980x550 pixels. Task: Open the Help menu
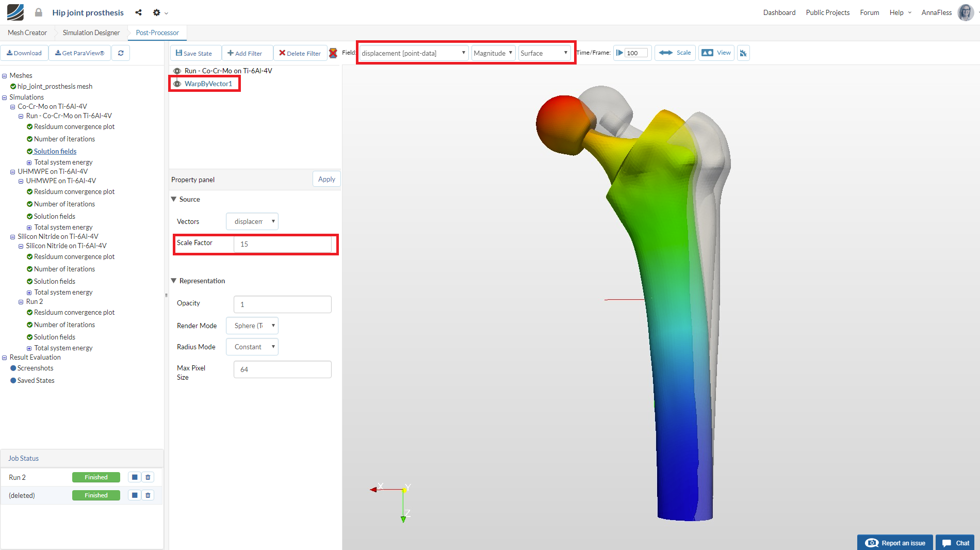(901, 12)
